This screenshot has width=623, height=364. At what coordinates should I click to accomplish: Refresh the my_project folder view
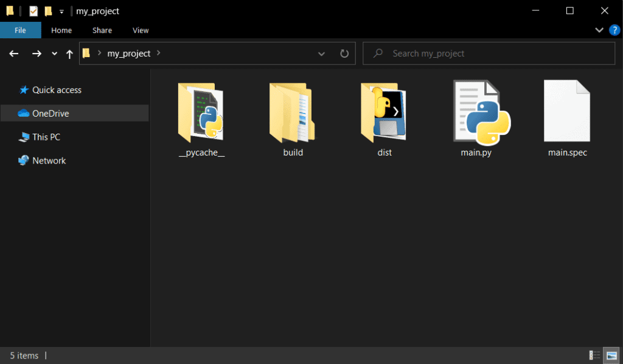click(x=344, y=53)
